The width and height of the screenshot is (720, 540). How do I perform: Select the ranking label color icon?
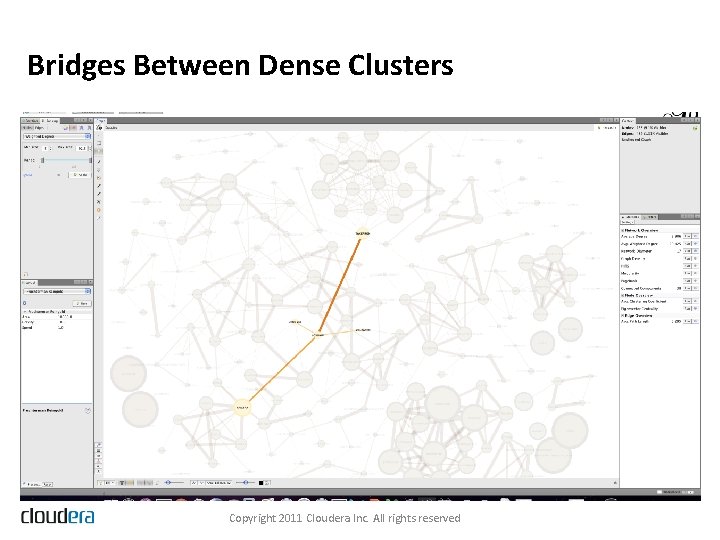tap(82, 128)
